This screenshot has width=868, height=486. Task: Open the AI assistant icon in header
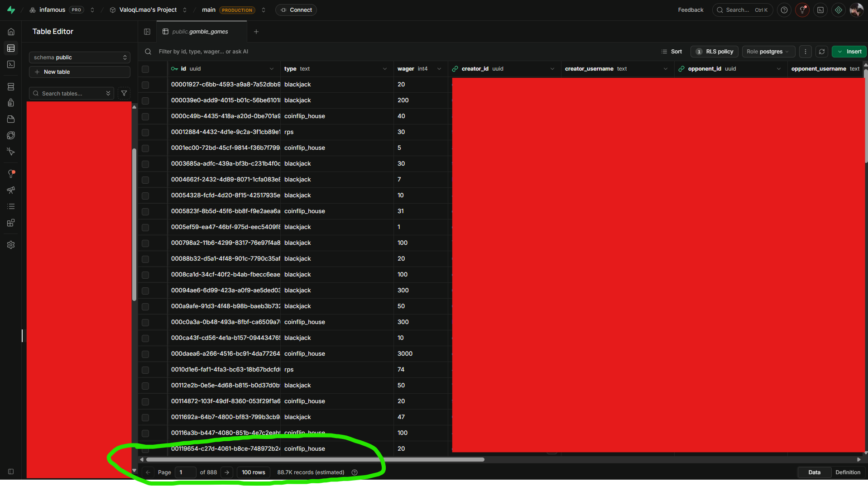pyautogui.click(x=839, y=10)
